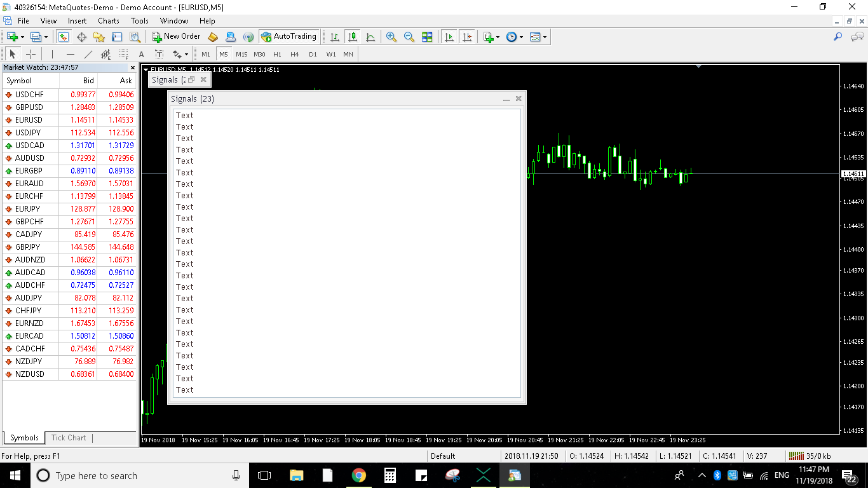Open the Virtual Hosting cloud icon
Viewport: 868px width, 488px height.
click(x=231, y=37)
